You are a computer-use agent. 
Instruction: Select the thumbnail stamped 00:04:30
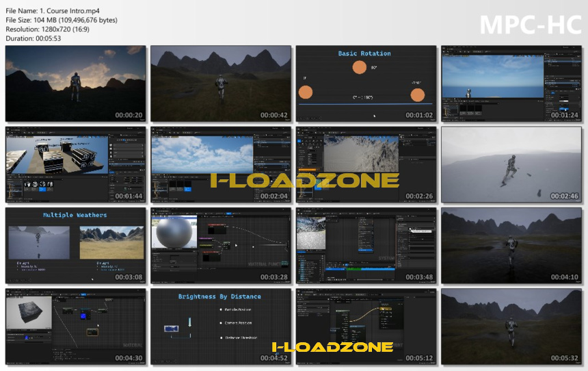(x=76, y=327)
